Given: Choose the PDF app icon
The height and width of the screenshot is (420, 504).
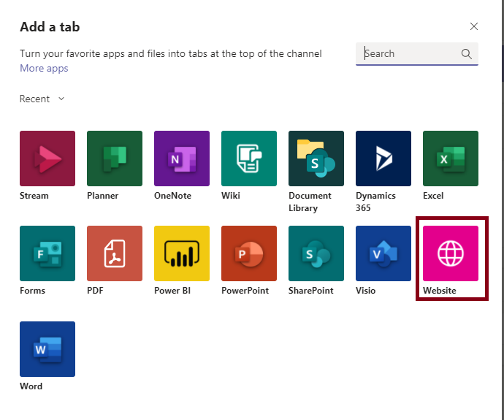Looking at the screenshot, I should [x=115, y=253].
